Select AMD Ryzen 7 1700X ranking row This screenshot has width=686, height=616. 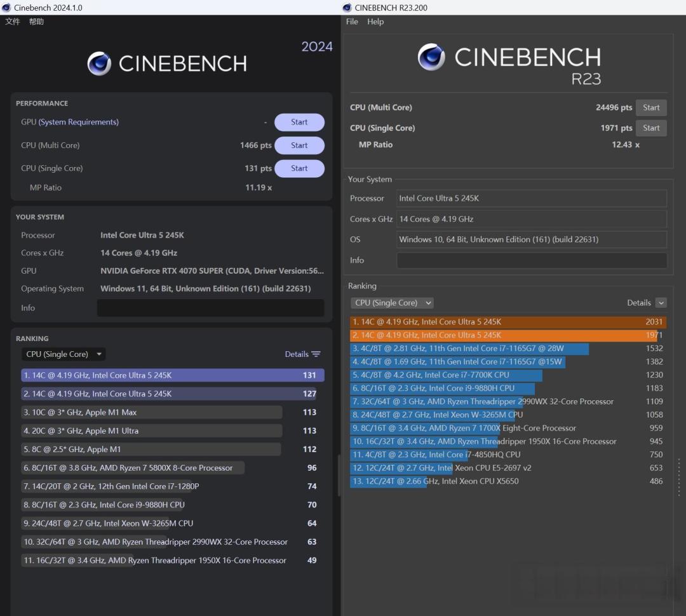click(508, 428)
